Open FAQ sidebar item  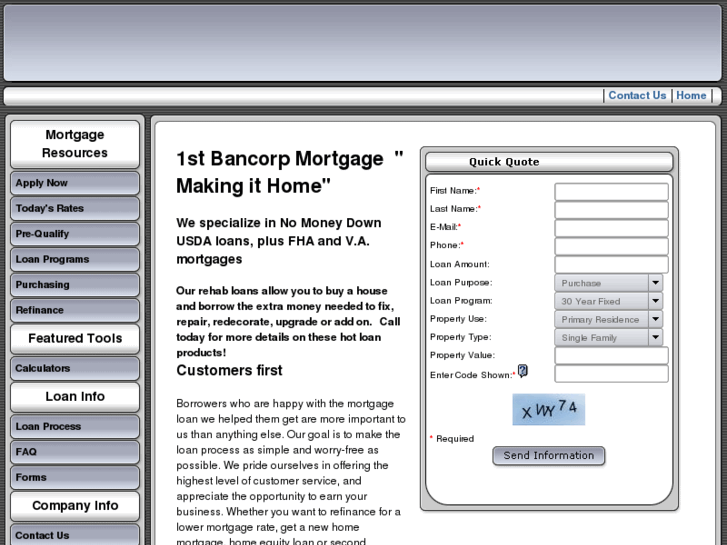(75, 452)
